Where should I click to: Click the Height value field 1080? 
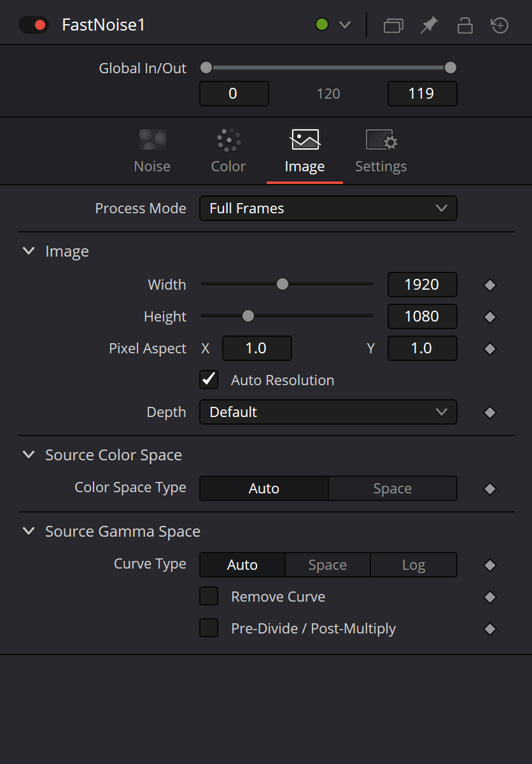point(423,316)
